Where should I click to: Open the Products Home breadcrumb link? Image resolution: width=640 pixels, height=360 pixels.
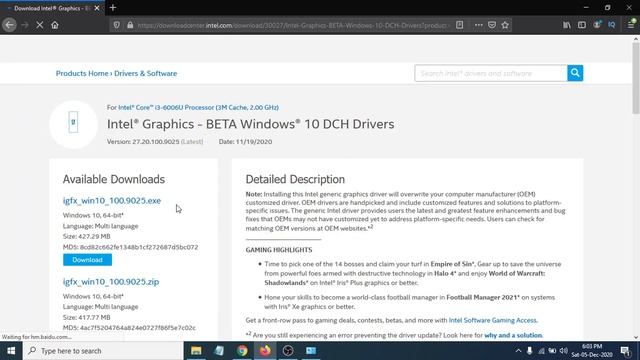(82, 73)
